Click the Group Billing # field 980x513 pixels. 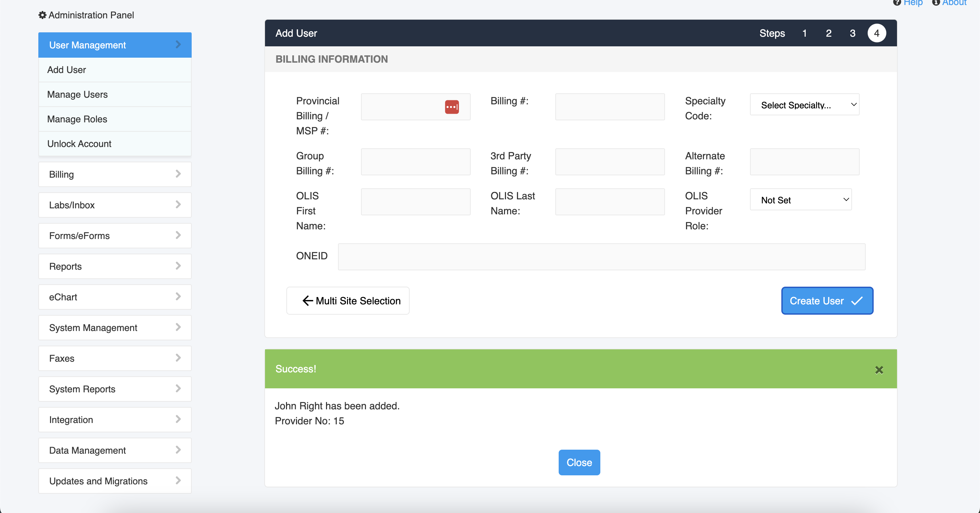pos(415,162)
